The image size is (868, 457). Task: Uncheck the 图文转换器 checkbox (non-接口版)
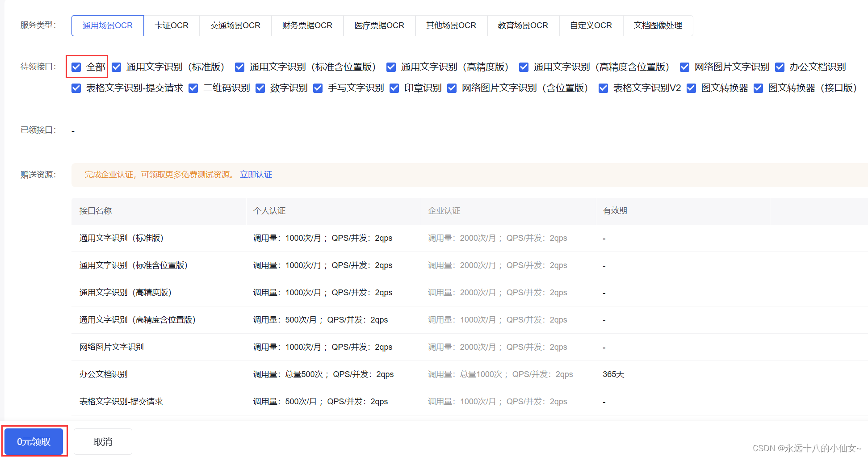point(692,88)
